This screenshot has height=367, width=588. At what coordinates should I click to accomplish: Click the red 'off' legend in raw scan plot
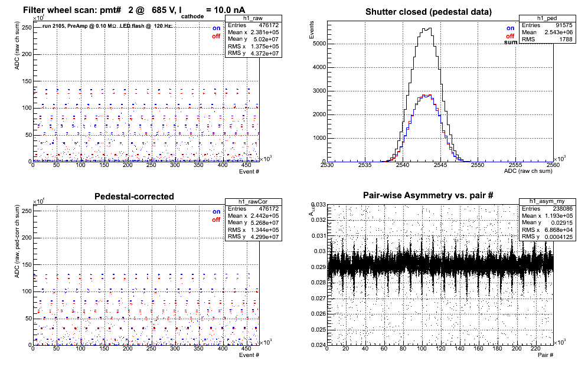216,37
